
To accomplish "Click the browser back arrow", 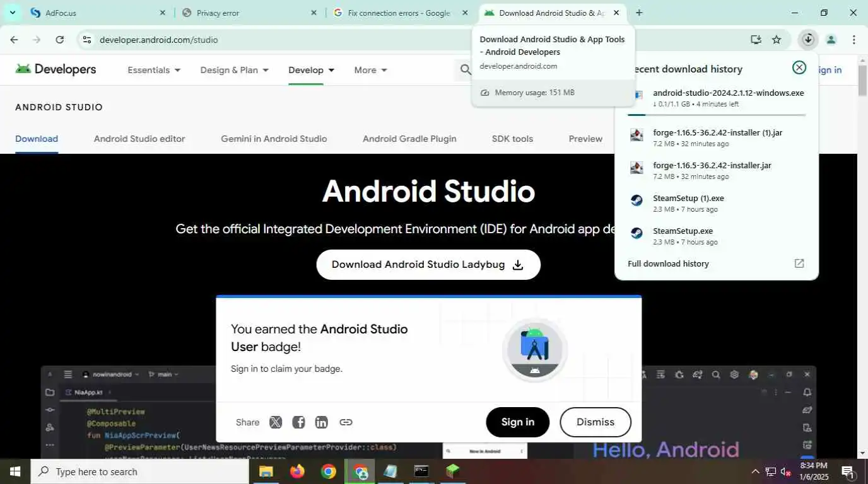I will pos(14,40).
